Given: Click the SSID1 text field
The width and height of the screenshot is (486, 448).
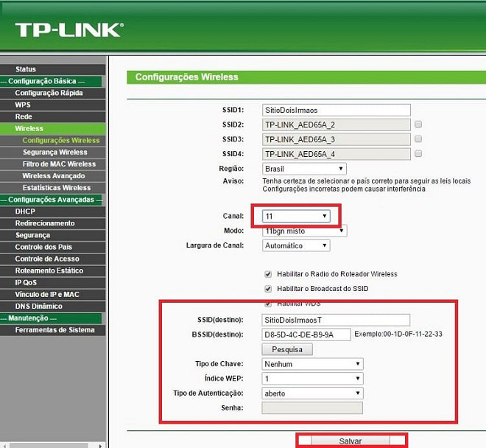Looking at the screenshot, I should click(336, 110).
